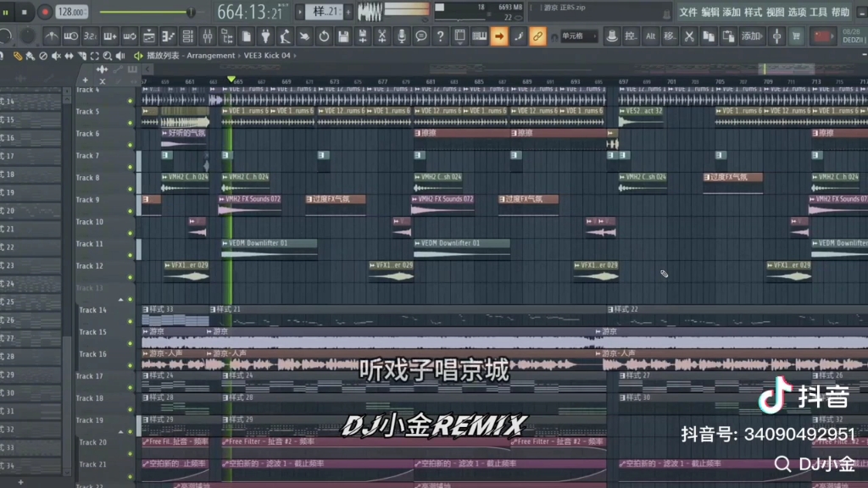Toggle the metronome
This screenshot has height=488, width=868.
click(52, 36)
